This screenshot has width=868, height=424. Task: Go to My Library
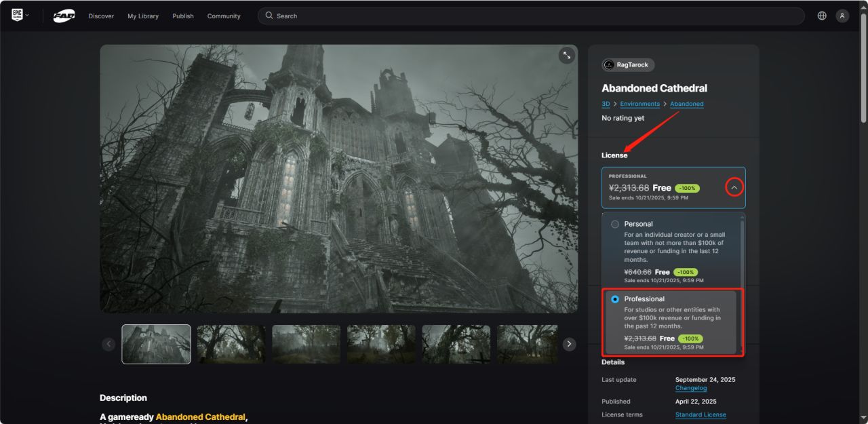click(143, 16)
